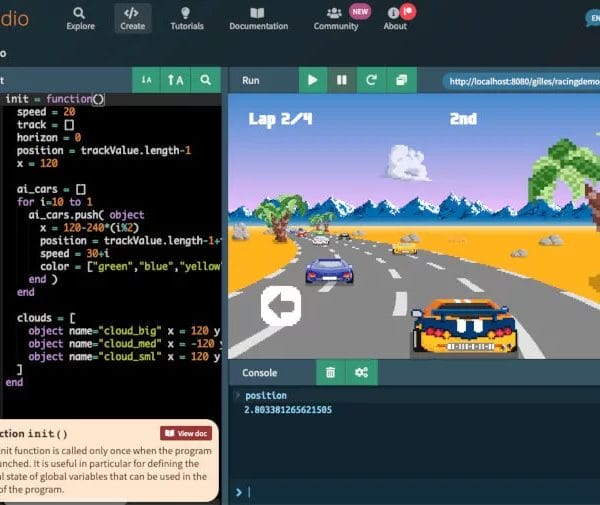Image resolution: width=600 pixels, height=505 pixels.
Task: Run the program with the play button
Action: coord(313,80)
